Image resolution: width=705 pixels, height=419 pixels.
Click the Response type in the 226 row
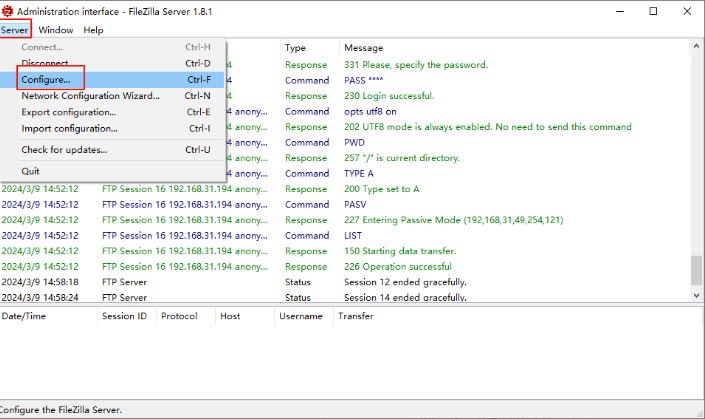[306, 267]
